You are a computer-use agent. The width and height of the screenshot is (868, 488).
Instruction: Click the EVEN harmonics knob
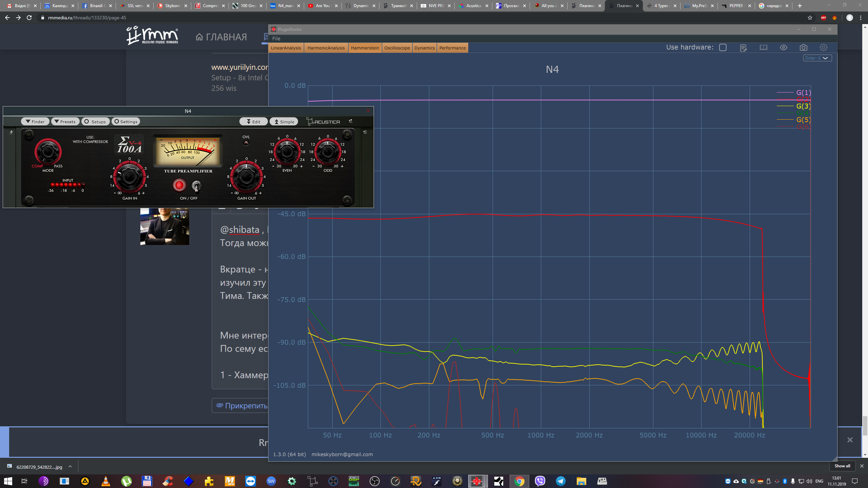pyautogui.click(x=287, y=151)
